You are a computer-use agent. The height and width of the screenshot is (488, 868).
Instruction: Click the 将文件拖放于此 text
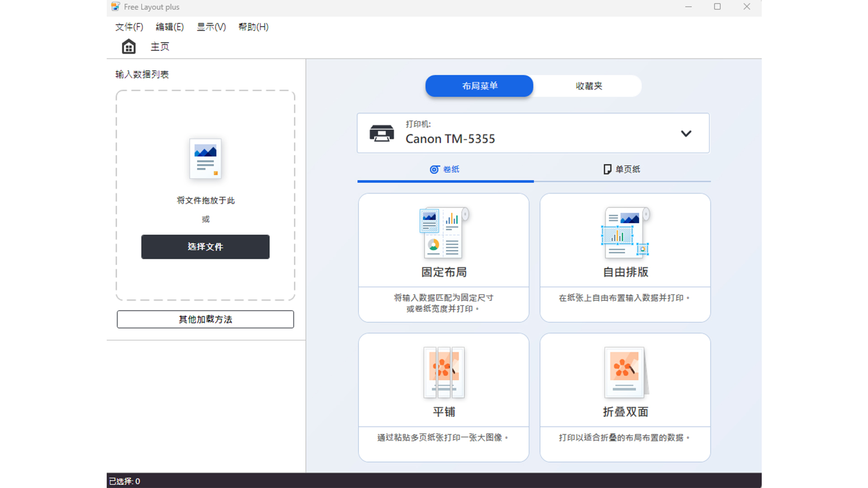click(206, 200)
